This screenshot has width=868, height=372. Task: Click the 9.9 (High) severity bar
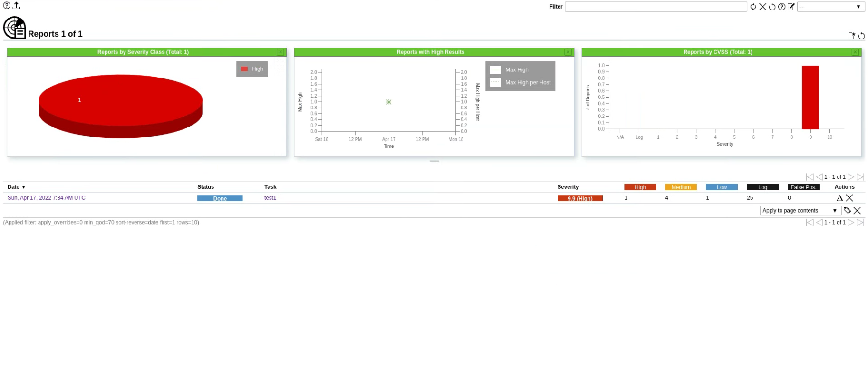(580, 198)
